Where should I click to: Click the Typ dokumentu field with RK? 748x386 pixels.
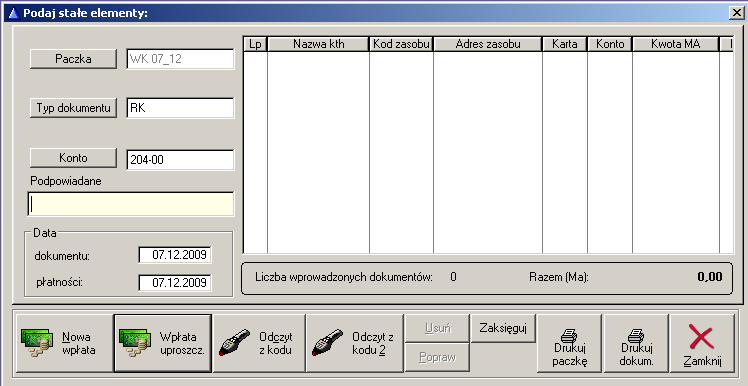(180, 108)
